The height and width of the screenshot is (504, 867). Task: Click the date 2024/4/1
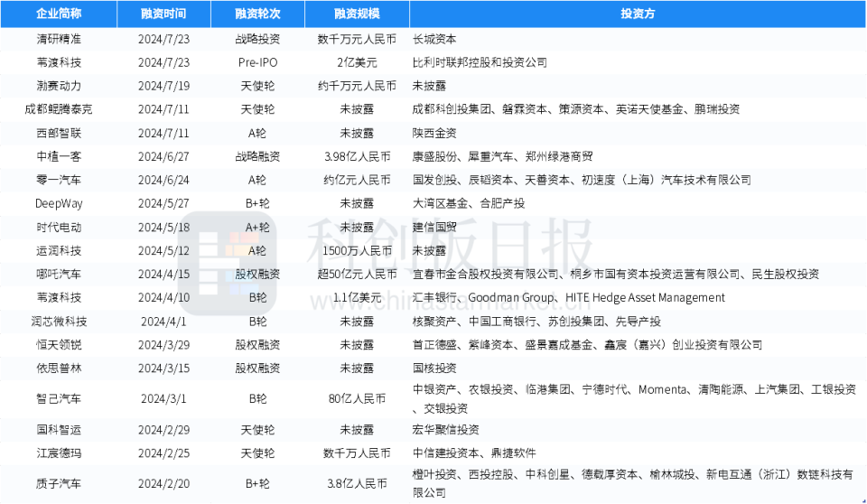163,322
